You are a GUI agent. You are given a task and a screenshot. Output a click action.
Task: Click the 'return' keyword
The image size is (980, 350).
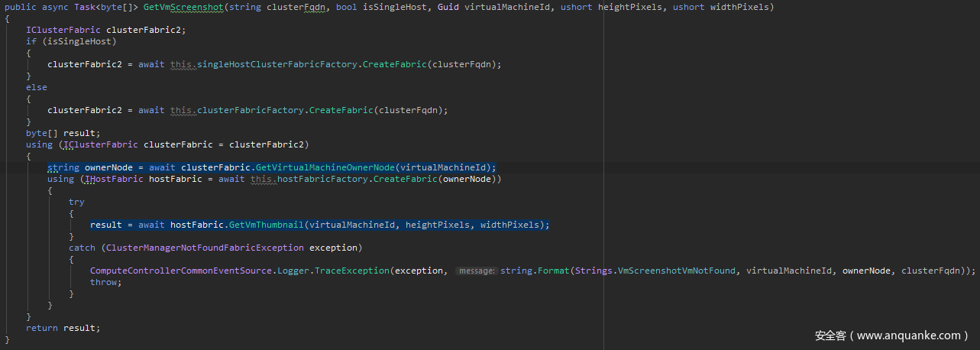[x=41, y=328]
